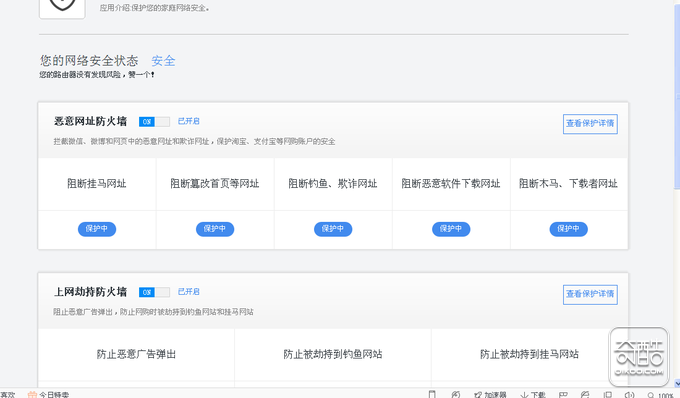Open the 加速器 rocket in status bar
The image size is (680, 398).
(x=490, y=395)
